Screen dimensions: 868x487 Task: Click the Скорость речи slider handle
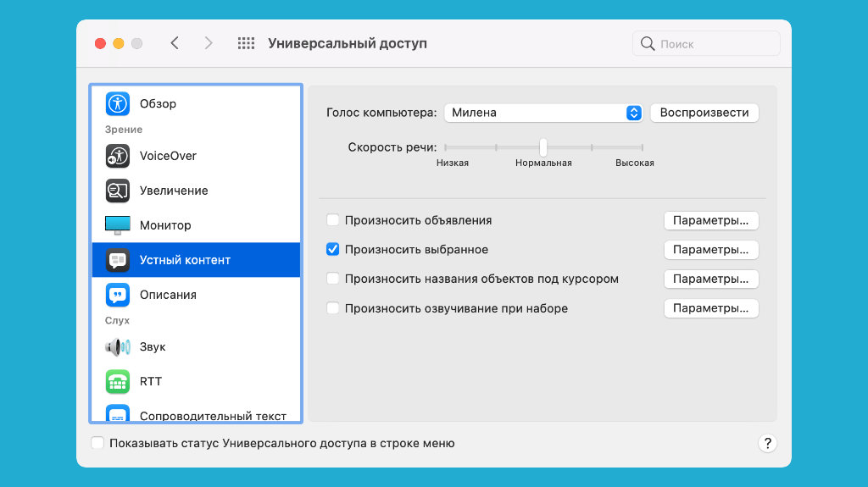543,147
